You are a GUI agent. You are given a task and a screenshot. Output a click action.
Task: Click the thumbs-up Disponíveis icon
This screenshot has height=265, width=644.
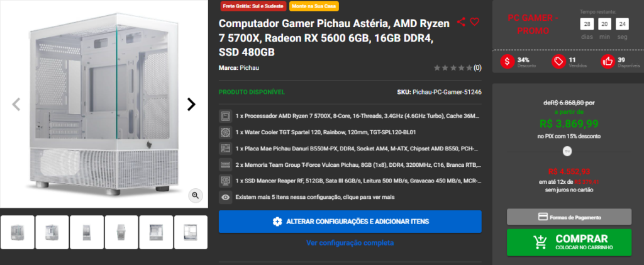[608, 62]
